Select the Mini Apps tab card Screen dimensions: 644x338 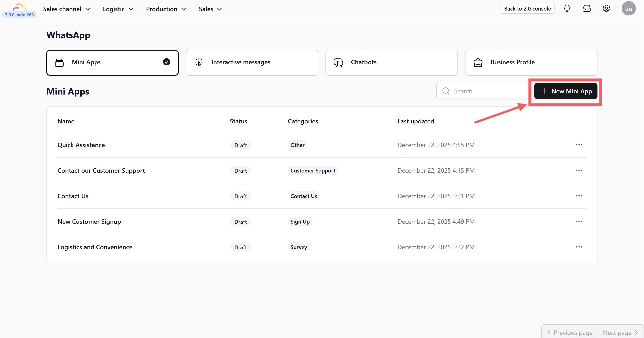click(112, 62)
